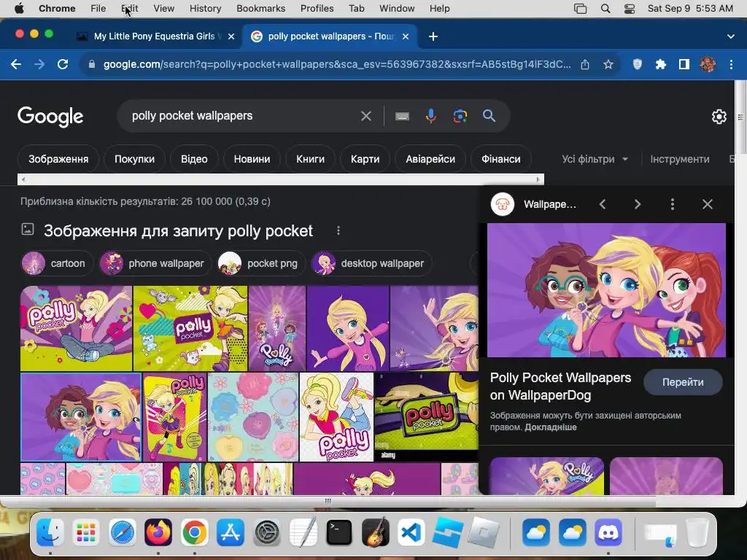Open the History menu
This screenshot has height=560, width=747.
coord(205,9)
